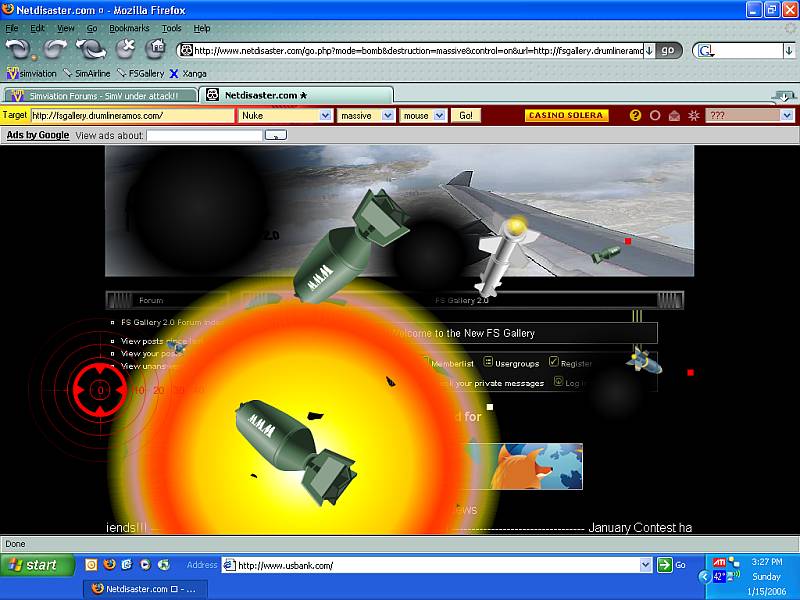Viewport: 800px width, 600px height.
Task: Click the Xanga bookmark icon
Action: pyautogui.click(x=174, y=74)
